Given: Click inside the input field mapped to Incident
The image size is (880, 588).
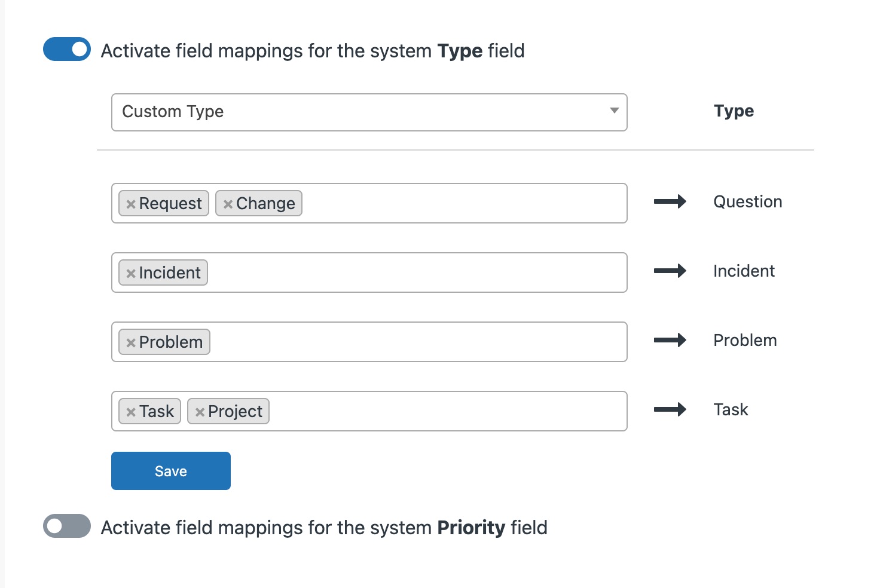Looking at the screenshot, I should (x=418, y=272).
